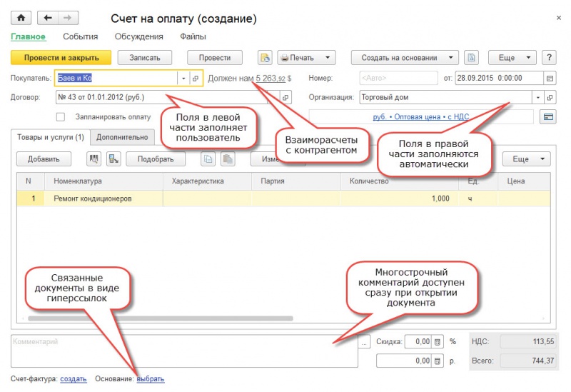Click the Записать button

(145, 58)
